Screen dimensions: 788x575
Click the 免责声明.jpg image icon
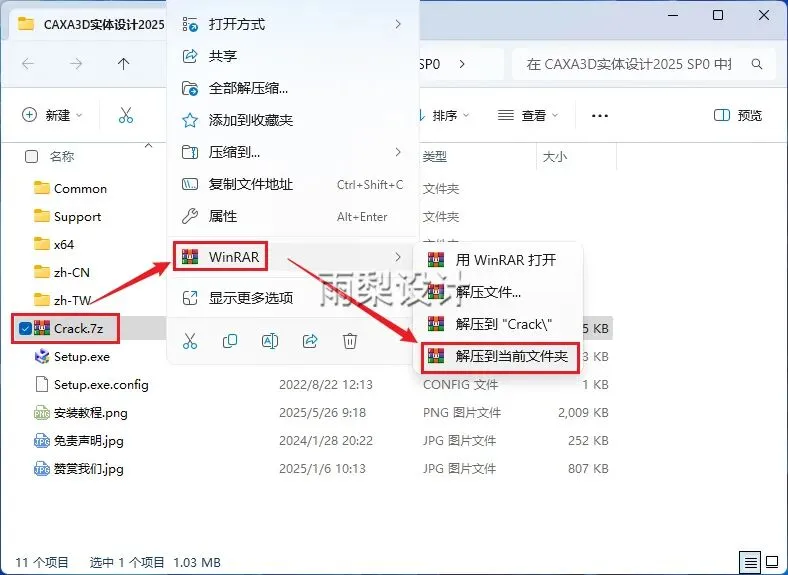42,441
